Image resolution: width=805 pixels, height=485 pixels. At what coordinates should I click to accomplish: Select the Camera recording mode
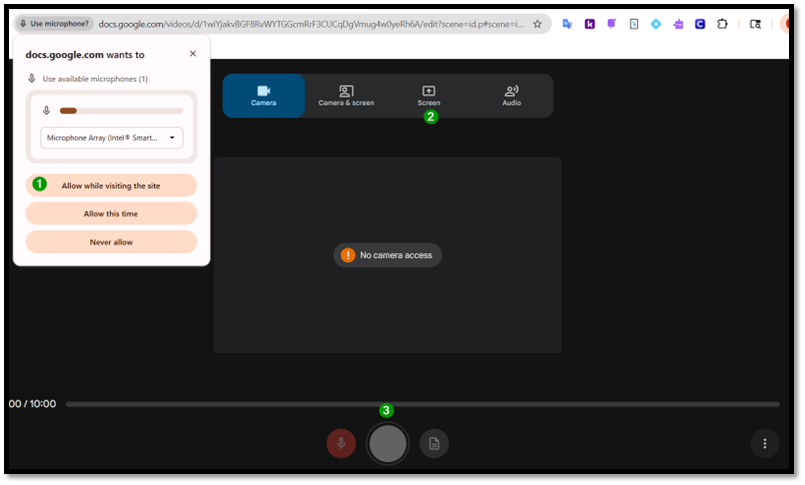[263, 95]
